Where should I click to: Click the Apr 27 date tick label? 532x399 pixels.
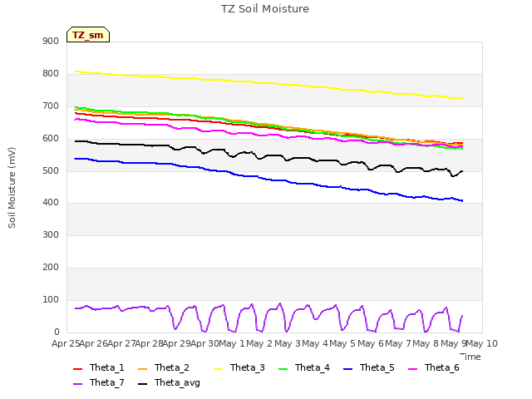(121, 343)
